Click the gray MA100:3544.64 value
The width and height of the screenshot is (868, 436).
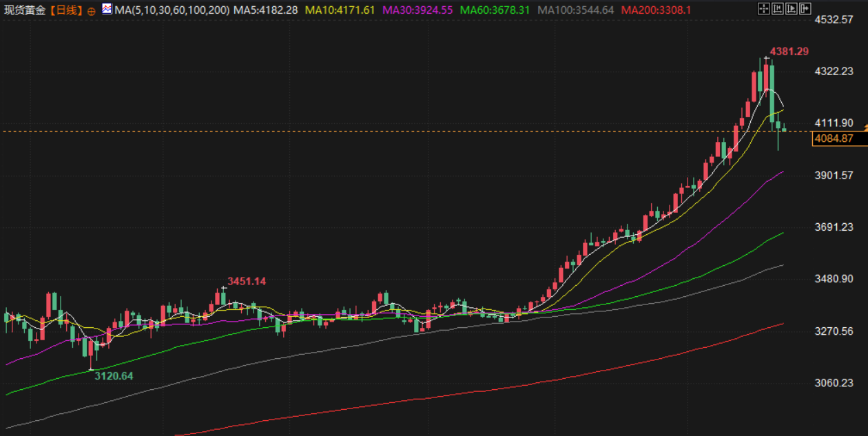point(575,10)
